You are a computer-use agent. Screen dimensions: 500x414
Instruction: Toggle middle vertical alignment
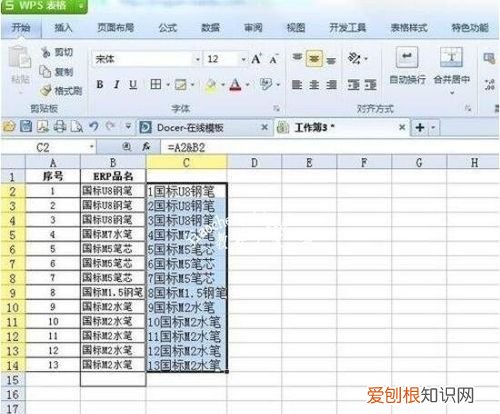coord(314,58)
